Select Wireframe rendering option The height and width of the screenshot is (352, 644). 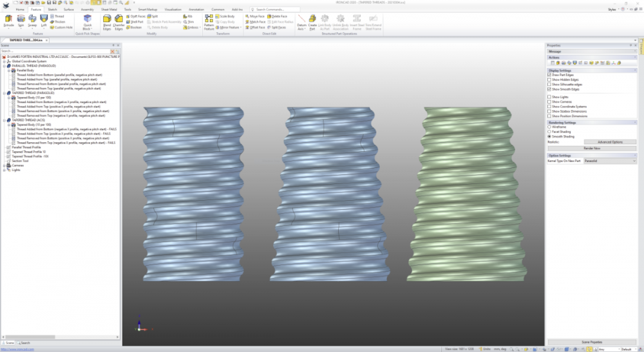(549, 127)
